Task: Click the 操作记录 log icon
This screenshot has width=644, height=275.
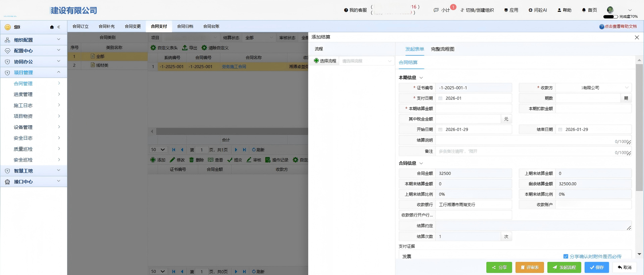Action: [x=268, y=160]
